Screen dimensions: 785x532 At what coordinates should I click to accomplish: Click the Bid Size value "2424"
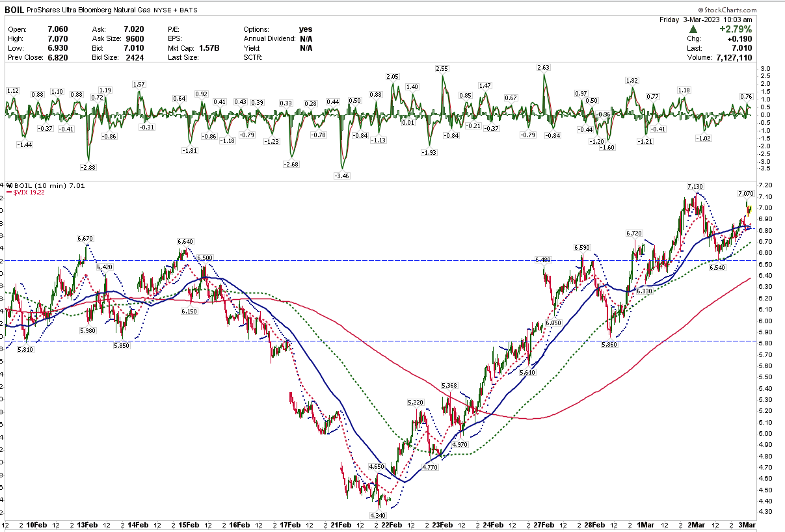pyautogui.click(x=135, y=57)
